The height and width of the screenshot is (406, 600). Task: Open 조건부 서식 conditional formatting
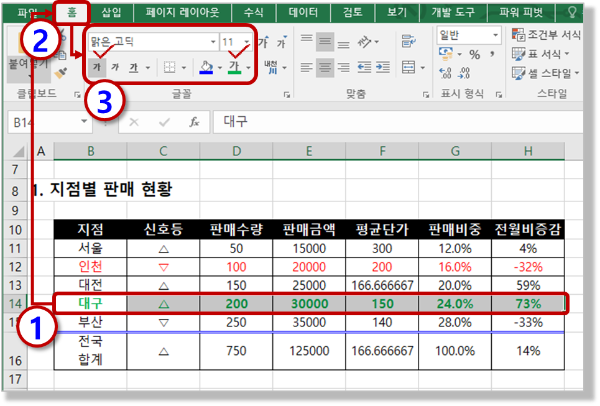[x=546, y=35]
